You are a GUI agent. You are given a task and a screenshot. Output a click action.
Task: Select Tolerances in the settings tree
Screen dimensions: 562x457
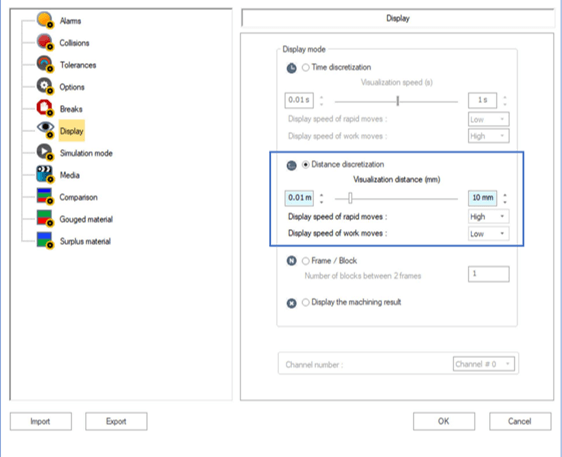click(x=78, y=65)
